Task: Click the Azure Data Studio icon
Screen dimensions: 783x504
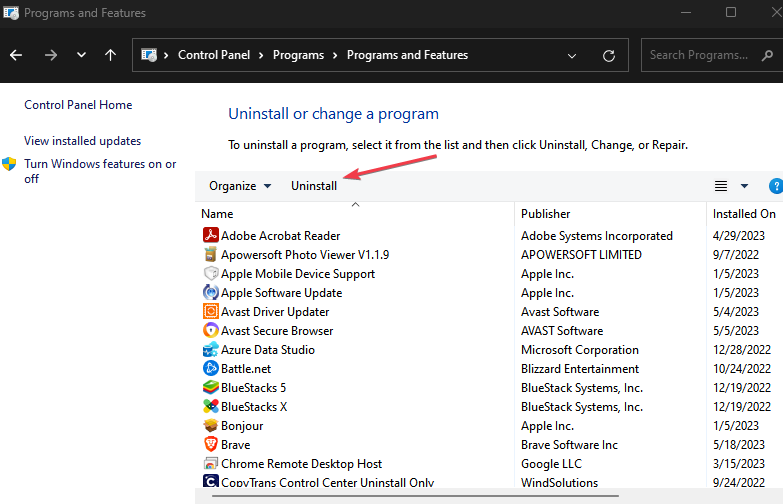Action: 211,349
